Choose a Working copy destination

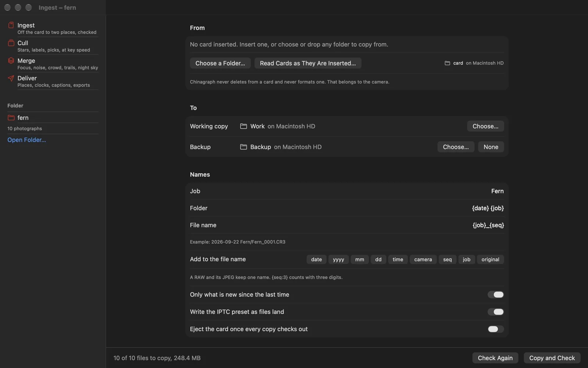(x=485, y=126)
